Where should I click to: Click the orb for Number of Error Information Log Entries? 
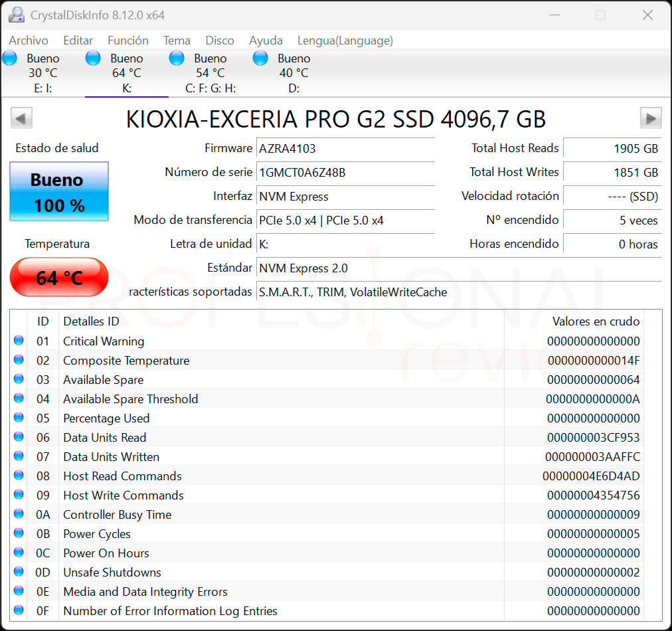point(19,610)
